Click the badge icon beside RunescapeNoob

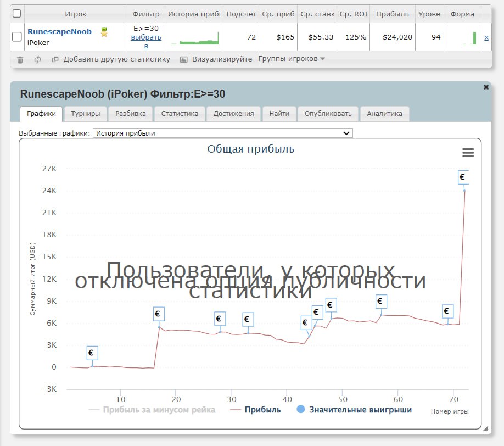pyautogui.click(x=104, y=32)
